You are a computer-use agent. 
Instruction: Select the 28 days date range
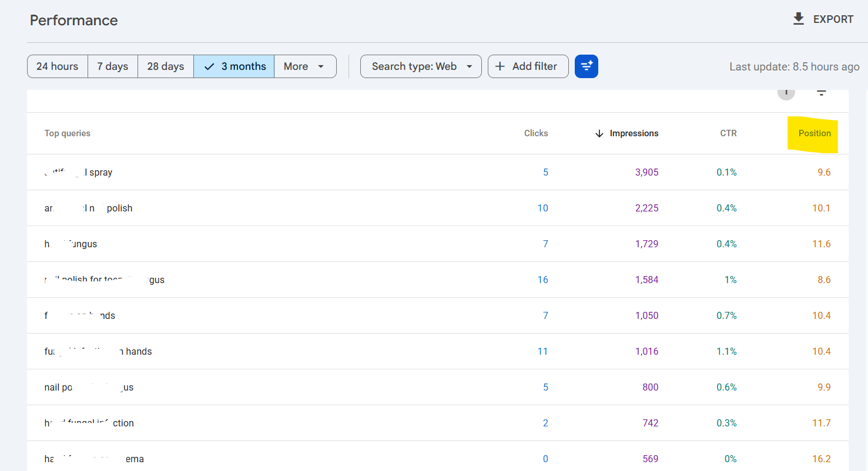[x=166, y=66]
